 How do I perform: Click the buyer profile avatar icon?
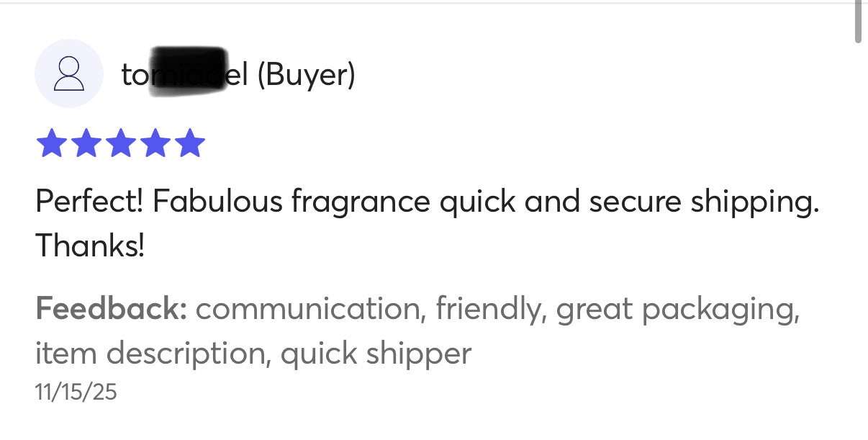pos(69,74)
